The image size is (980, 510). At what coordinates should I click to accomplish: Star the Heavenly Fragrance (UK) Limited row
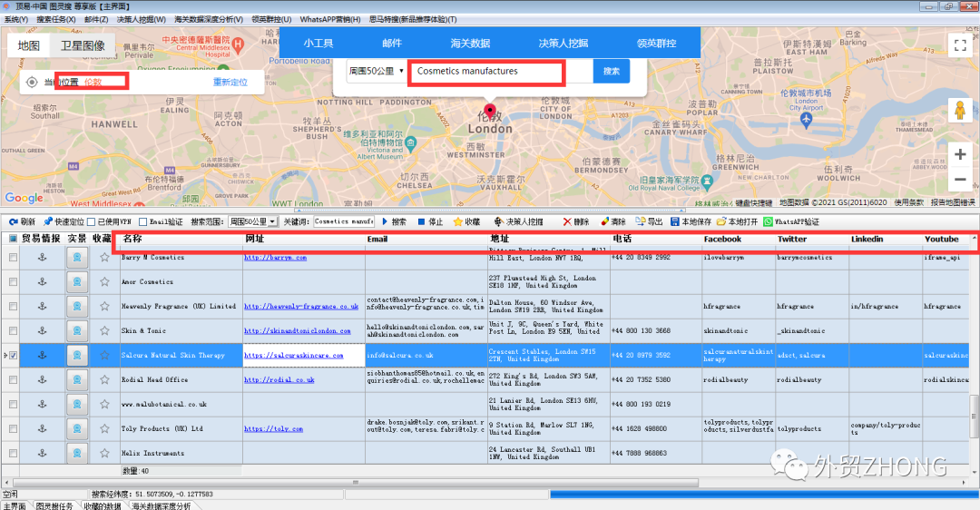pyautogui.click(x=104, y=306)
